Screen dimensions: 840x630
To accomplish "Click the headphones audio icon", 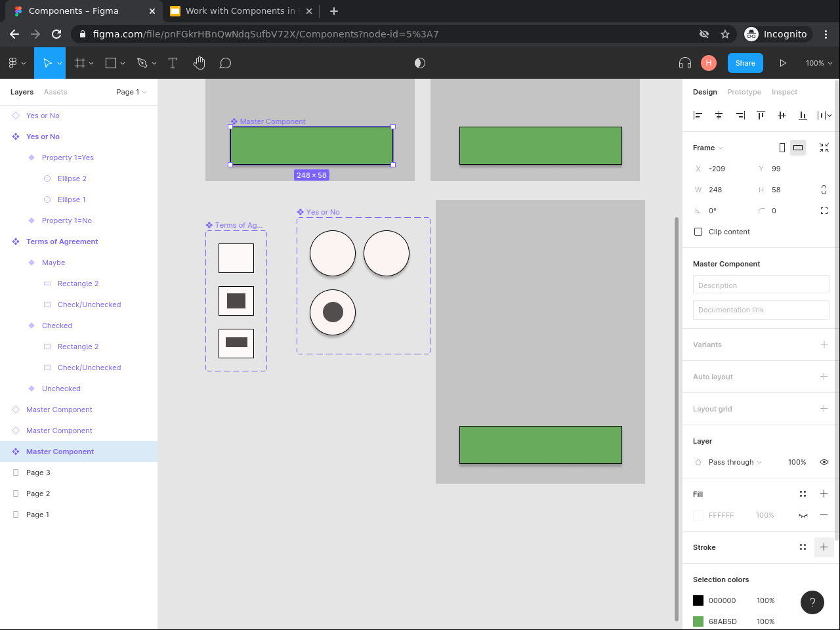I will 685,63.
